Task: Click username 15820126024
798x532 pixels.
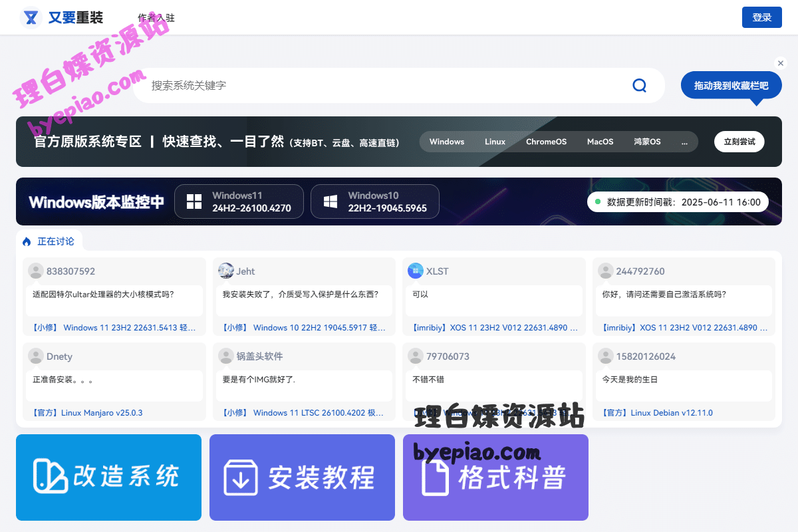Action: pyautogui.click(x=646, y=356)
